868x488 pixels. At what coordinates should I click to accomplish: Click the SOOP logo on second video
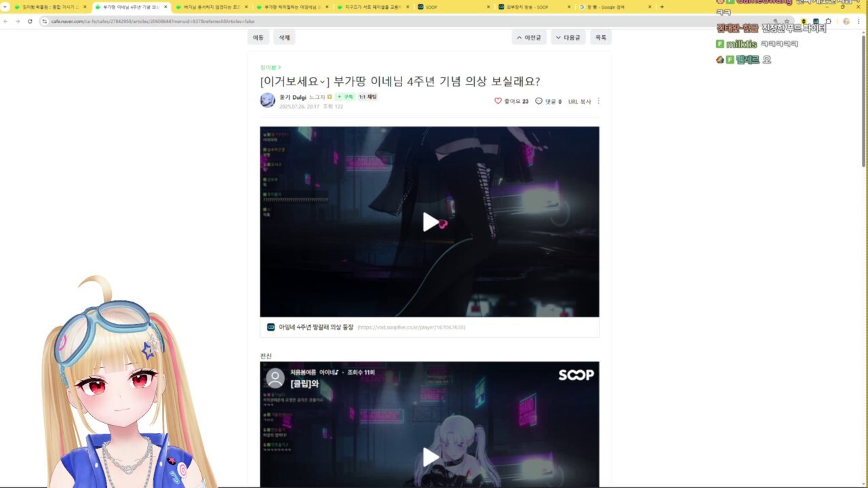pos(576,375)
